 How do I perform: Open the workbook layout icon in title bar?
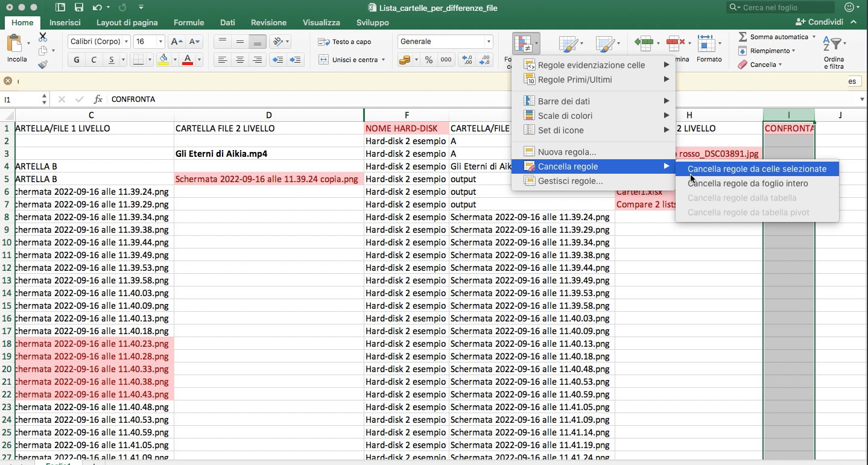(60, 8)
